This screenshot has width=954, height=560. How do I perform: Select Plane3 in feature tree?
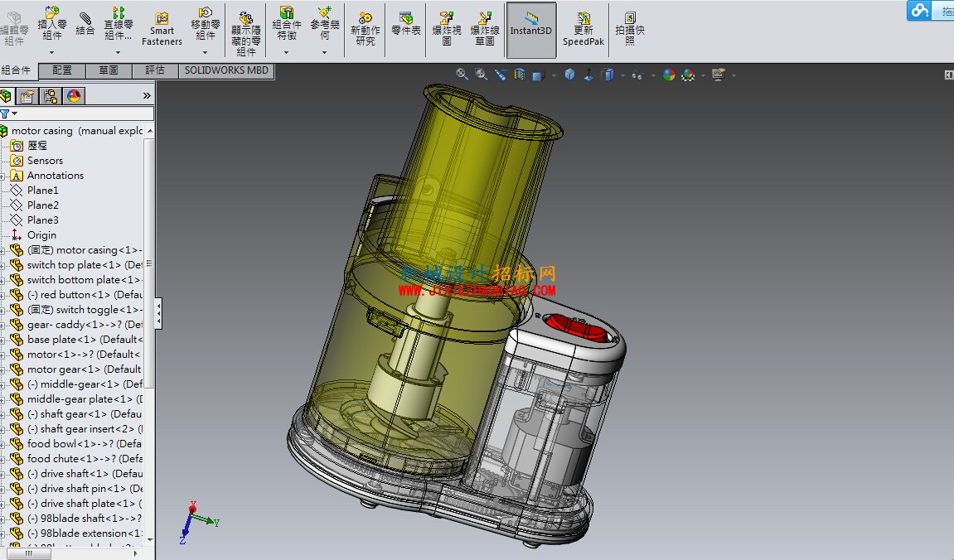tap(42, 220)
